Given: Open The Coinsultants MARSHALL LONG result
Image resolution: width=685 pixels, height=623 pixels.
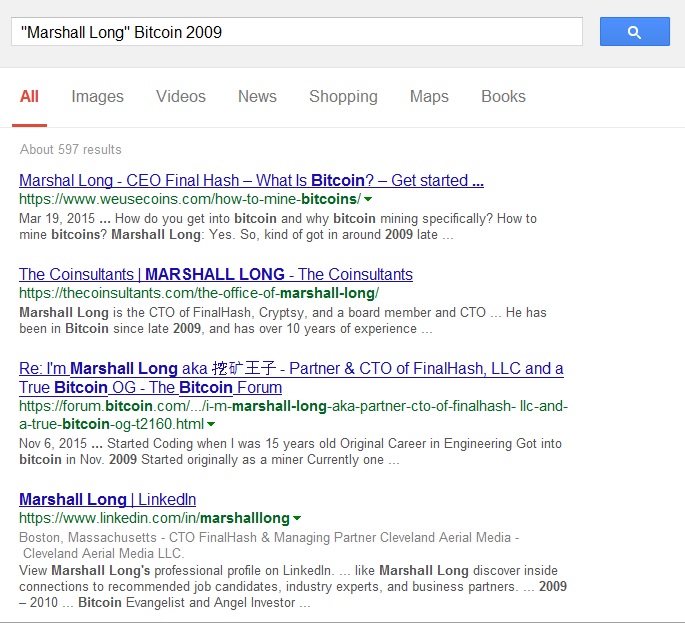Looking at the screenshot, I should click(x=216, y=274).
